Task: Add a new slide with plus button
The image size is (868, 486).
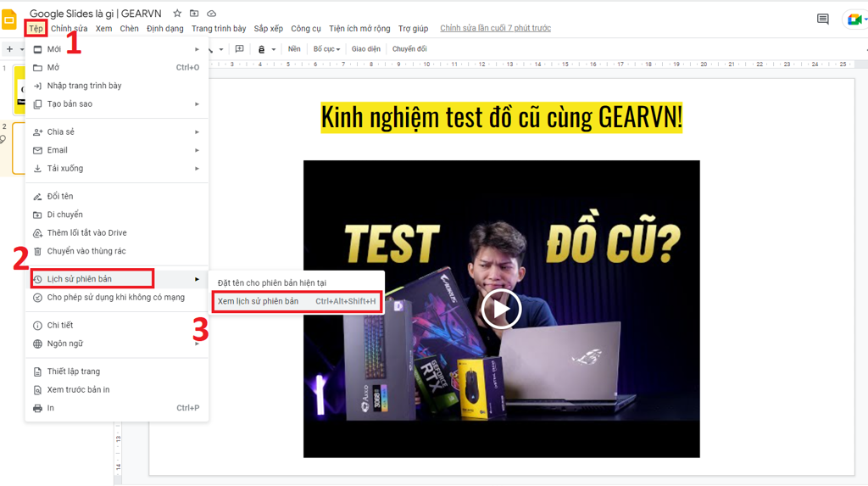Action: (9, 49)
